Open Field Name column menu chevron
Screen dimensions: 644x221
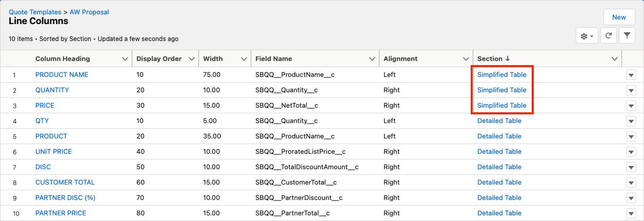pos(372,59)
